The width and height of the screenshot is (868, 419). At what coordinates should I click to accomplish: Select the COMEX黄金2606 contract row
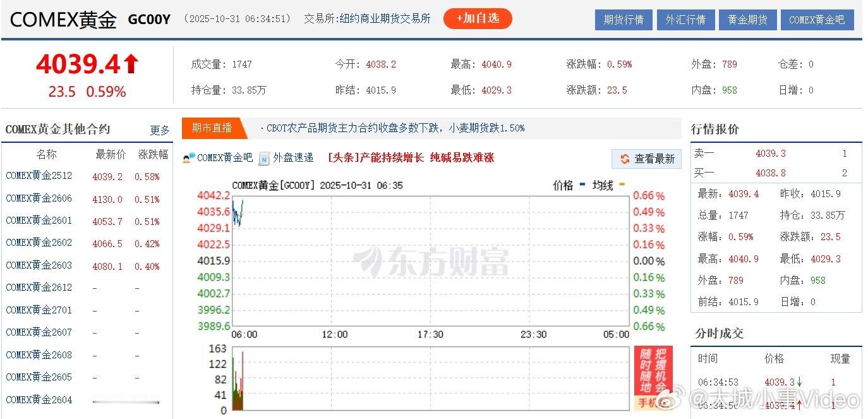click(39, 198)
